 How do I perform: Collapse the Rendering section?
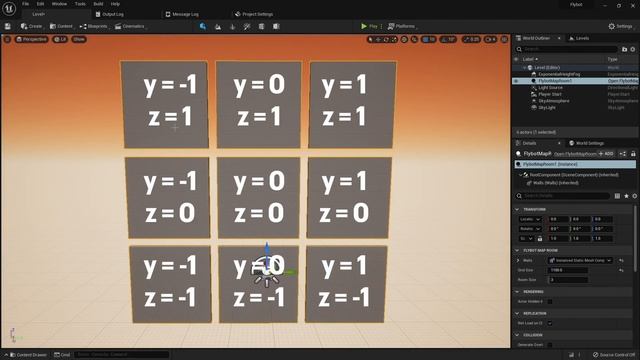tap(517, 292)
